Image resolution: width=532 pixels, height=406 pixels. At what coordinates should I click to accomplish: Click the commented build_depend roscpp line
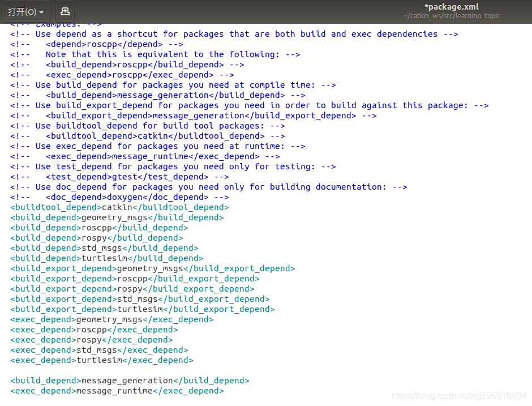tap(127, 65)
